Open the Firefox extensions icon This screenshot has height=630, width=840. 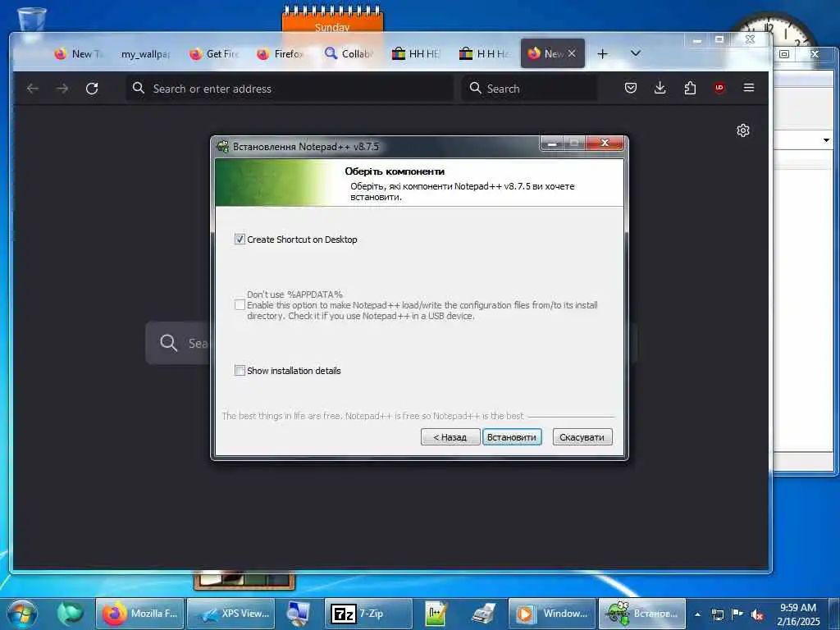click(690, 88)
